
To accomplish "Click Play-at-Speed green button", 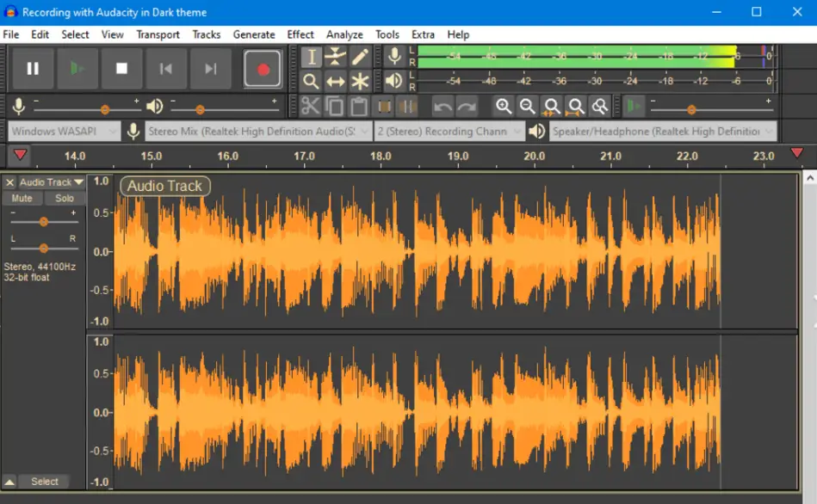I will click(x=634, y=106).
